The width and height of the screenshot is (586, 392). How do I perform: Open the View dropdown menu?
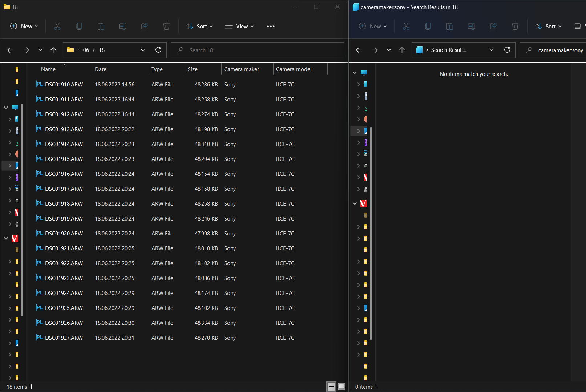pos(239,26)
